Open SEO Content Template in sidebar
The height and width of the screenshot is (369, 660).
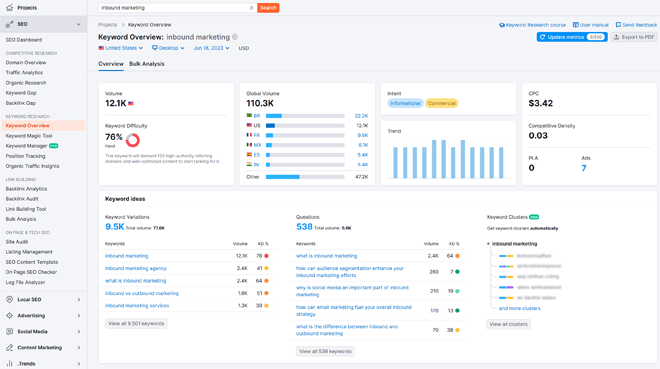point(32,262)
